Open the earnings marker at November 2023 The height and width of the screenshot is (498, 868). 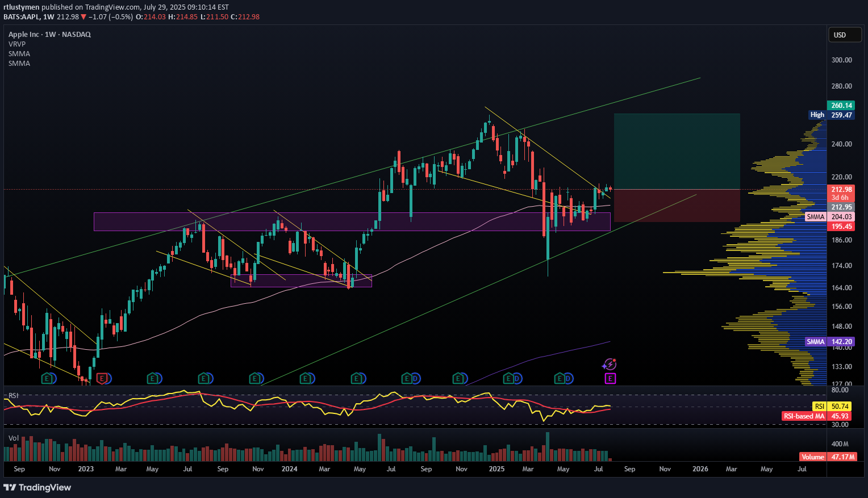(x=254, y=378)
